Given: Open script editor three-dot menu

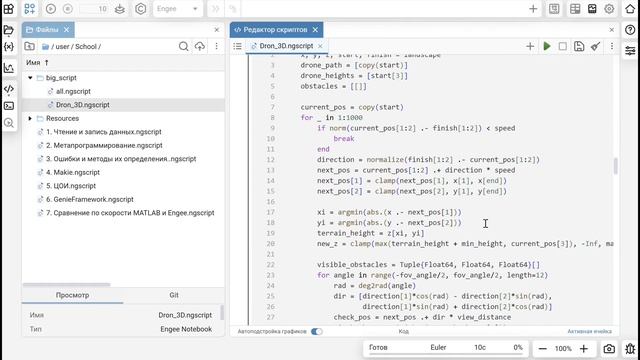Looking at the screenshot, I should coord(611,46).
